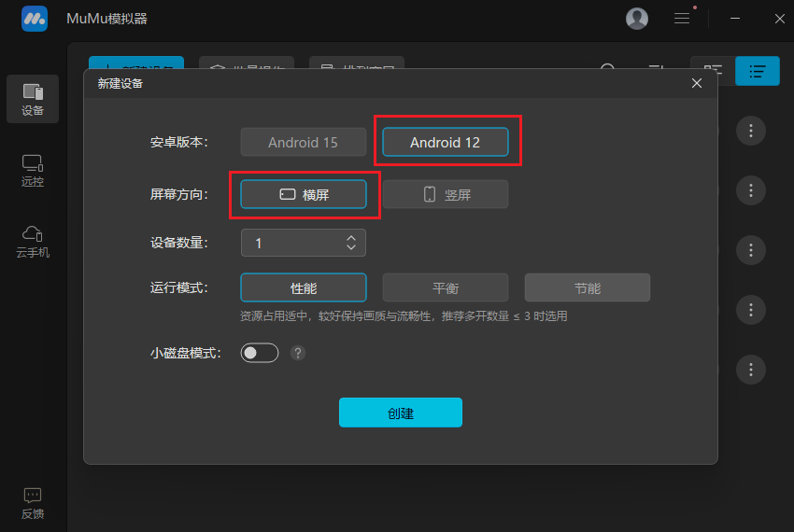The height and width of the screenshot is (532, 794).
Task: Select Android 15 version
Action: pyautogui.click(x=304, y=142)
